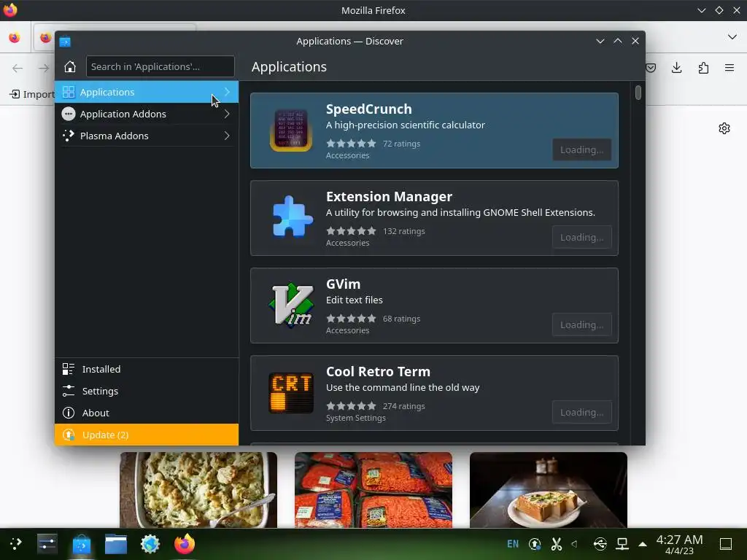Click the Discover window title bar icon
This screenshot has width=747, height=560.
[65, 42]
